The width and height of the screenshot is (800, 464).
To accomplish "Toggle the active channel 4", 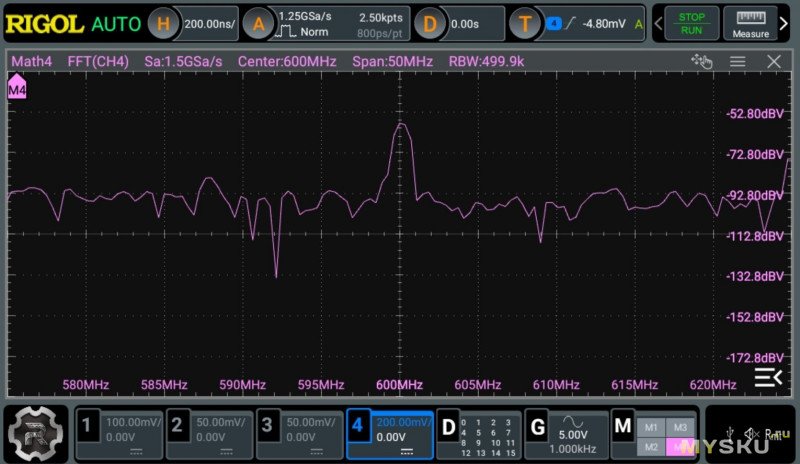I will point(390,433).
